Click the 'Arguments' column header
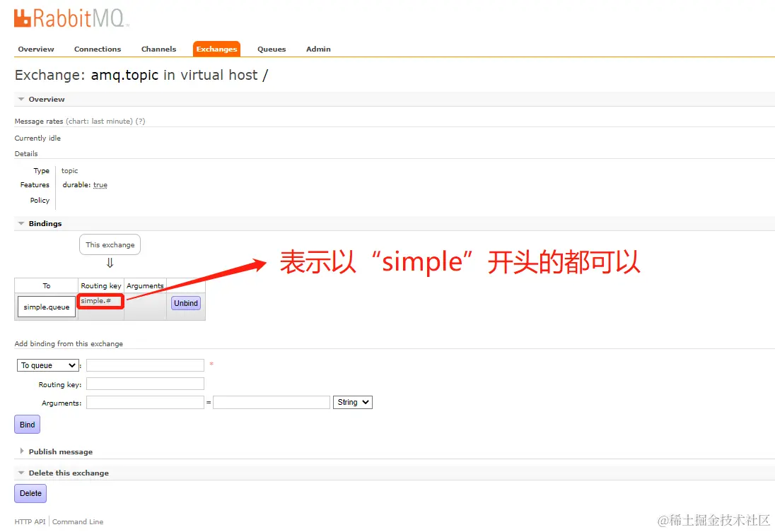The image size is (775, 532). click(145, 285)
